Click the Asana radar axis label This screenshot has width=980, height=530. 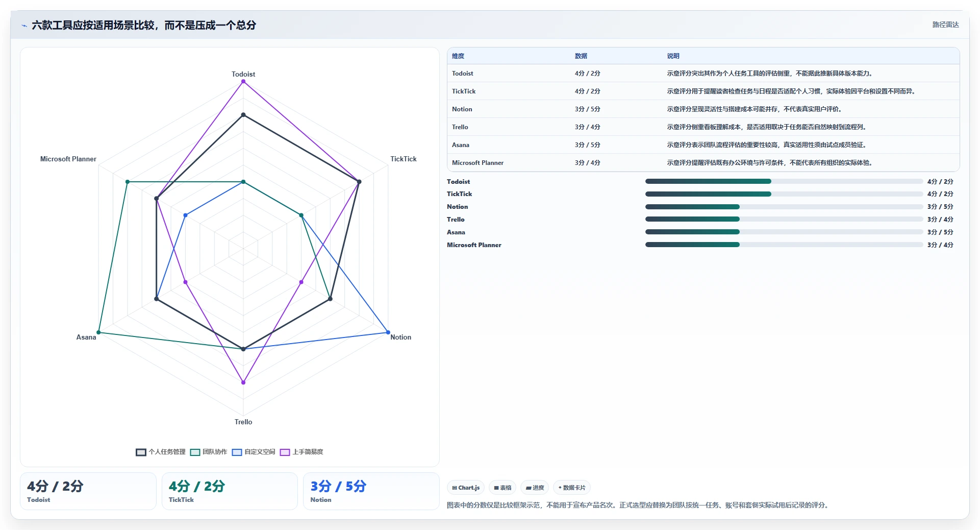(x=86, y=337)
